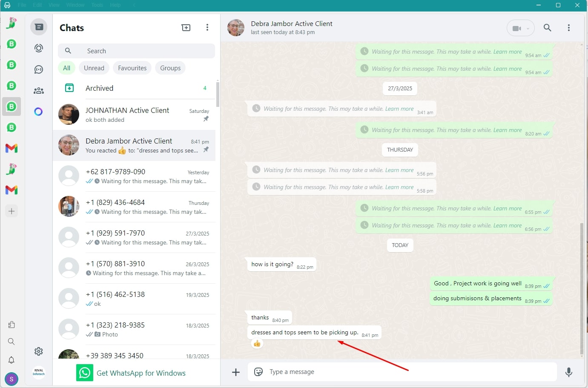This screenshot has width=588, height=388.
Task: Open the Channels icon in WhatsApp sidebar
Action: (39, 69)
